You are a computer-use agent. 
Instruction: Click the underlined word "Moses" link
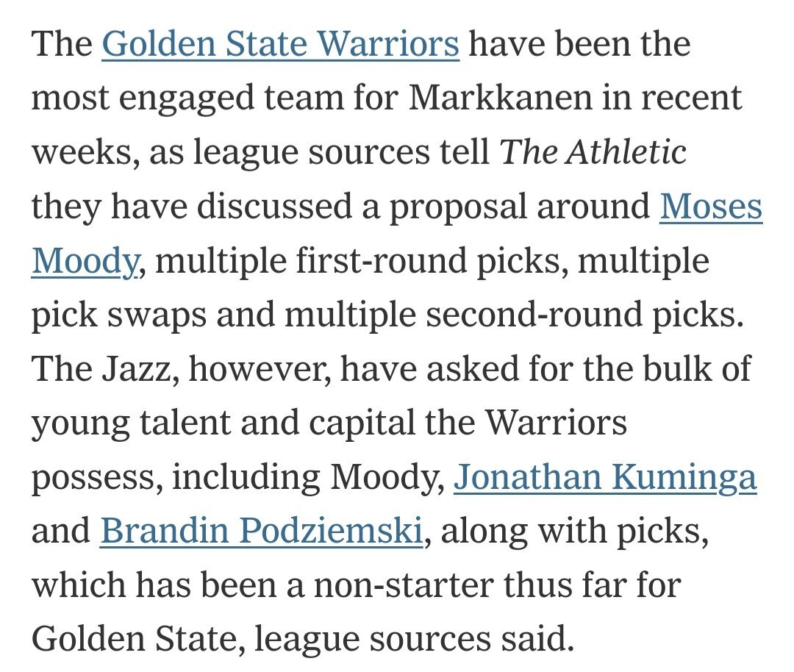711,207
